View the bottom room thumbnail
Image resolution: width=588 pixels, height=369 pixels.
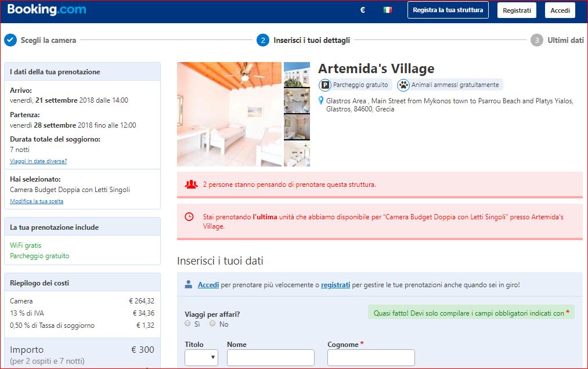[297, 153]
